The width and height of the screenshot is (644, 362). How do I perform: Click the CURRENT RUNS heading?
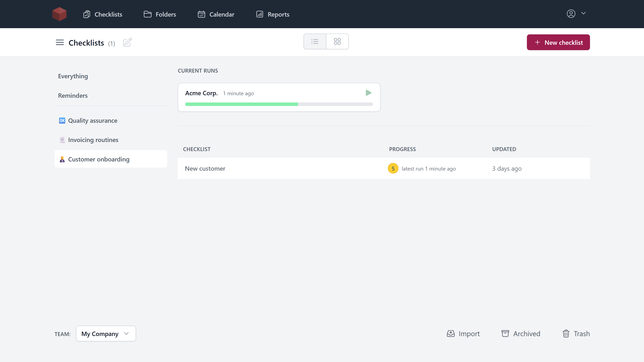(198, 71)
